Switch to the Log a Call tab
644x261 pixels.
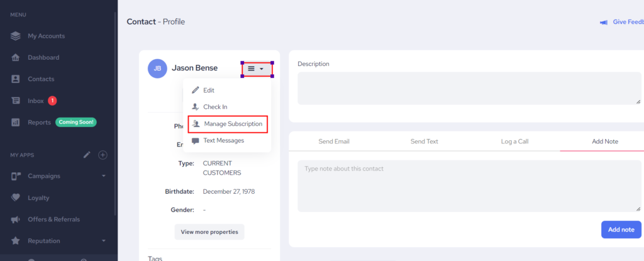pos(514,142)
